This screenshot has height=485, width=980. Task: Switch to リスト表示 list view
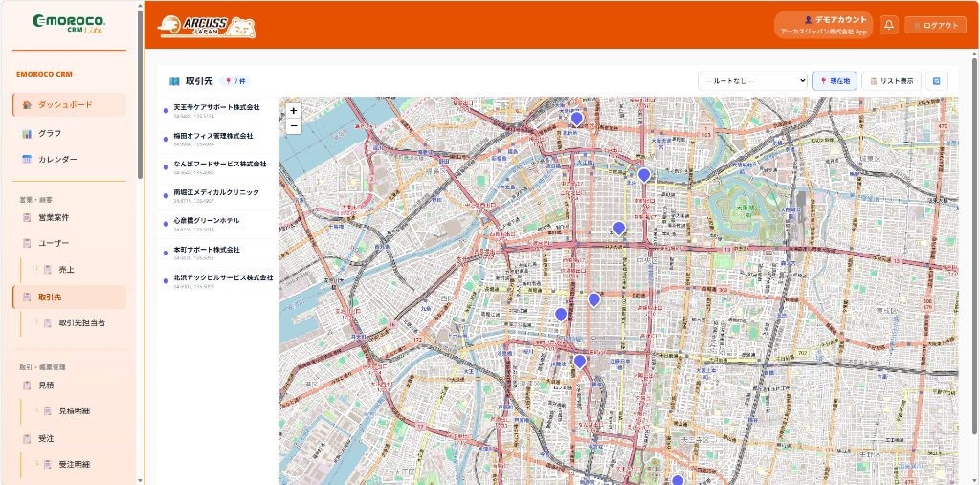tap(891, 80)
